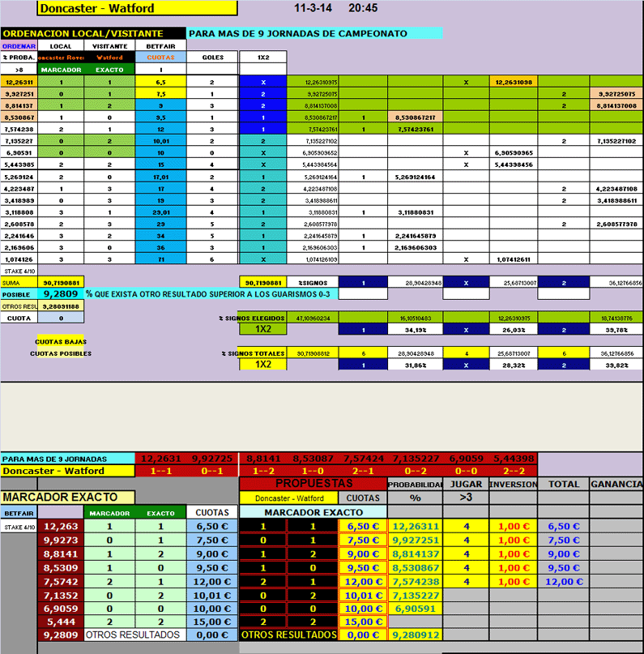The width and height of the screenshot is (644, 654).
Task: Select the match date 11-3-14
Action: click(x=313, y=8)
